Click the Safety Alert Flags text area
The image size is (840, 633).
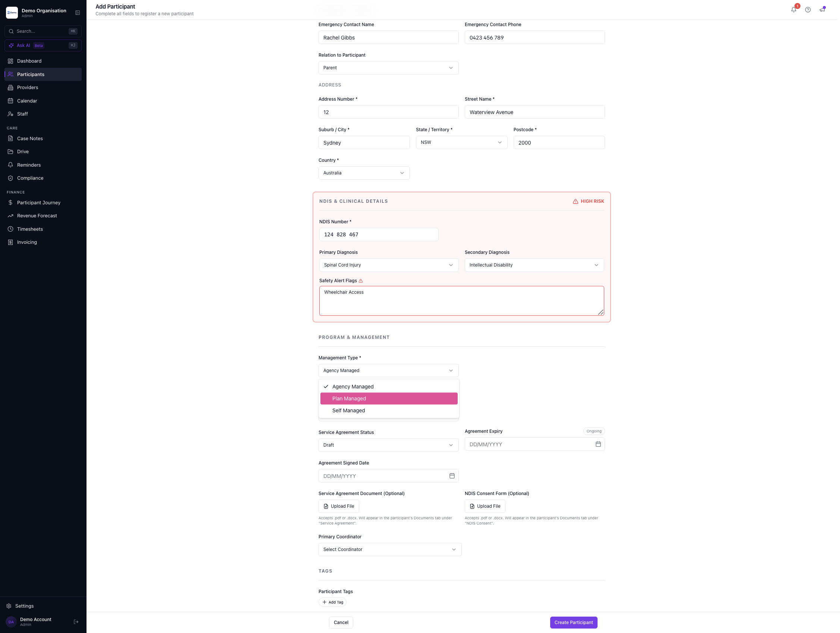click(x=462, y=301)
